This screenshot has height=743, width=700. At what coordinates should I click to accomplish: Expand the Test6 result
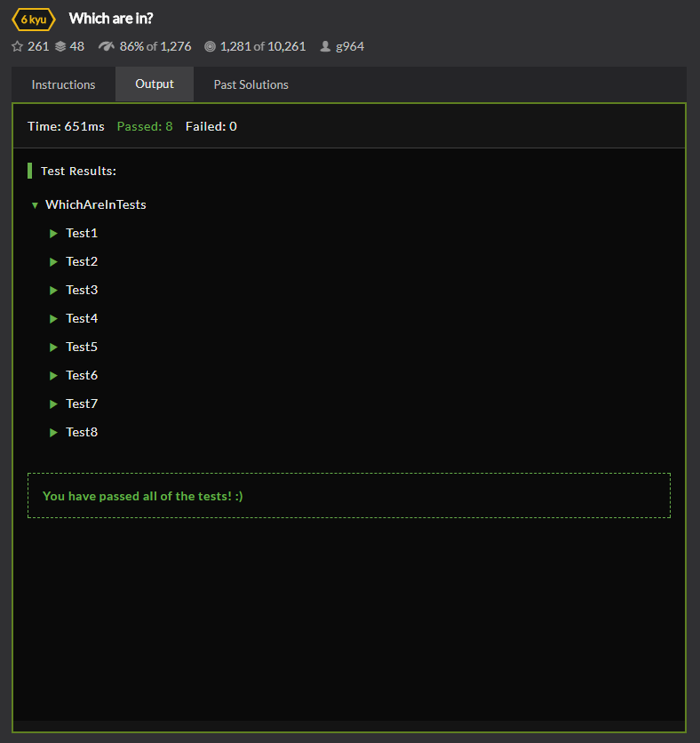click(53, 376)
